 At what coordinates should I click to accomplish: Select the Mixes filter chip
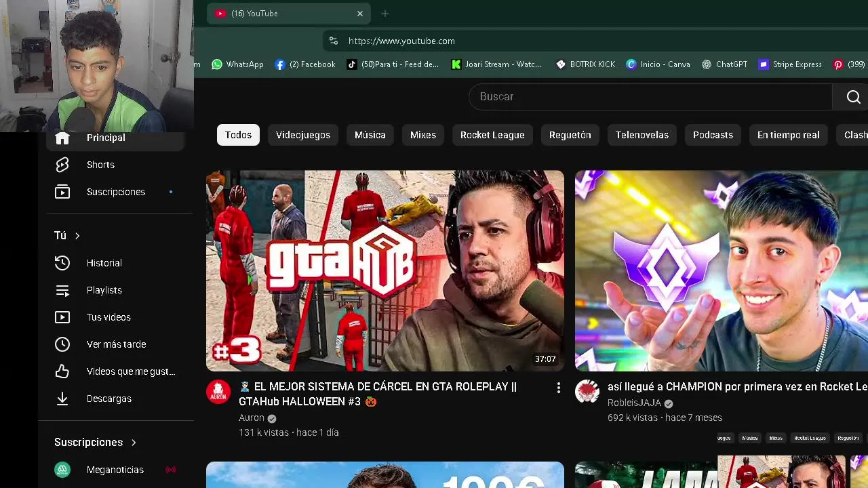(423, 135)
